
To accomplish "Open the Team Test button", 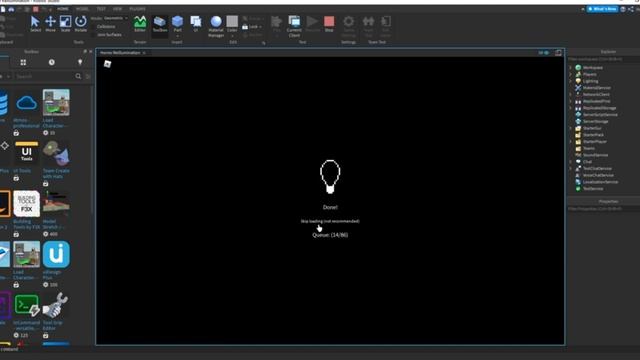I will pyautogui.click(x=368, y=26).
